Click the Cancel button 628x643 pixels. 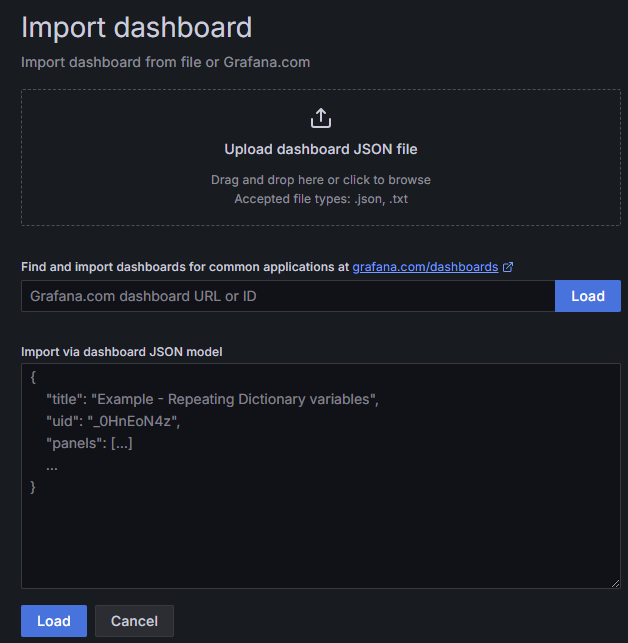click(x=134, y=621)
